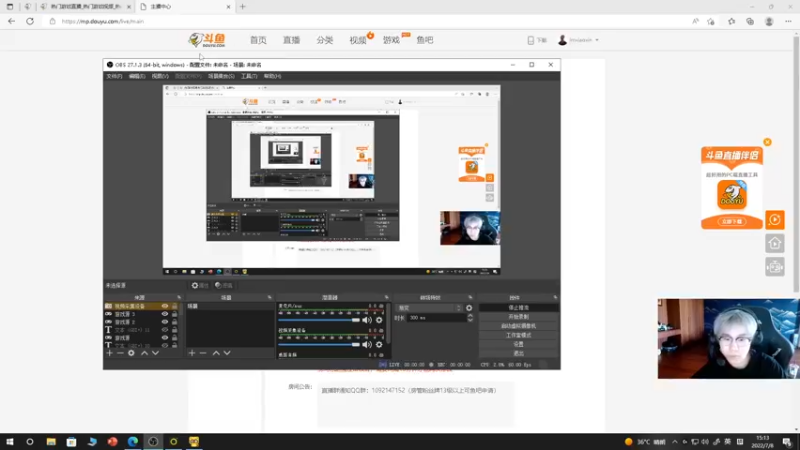Click the filters button above sources

[223, 286]
